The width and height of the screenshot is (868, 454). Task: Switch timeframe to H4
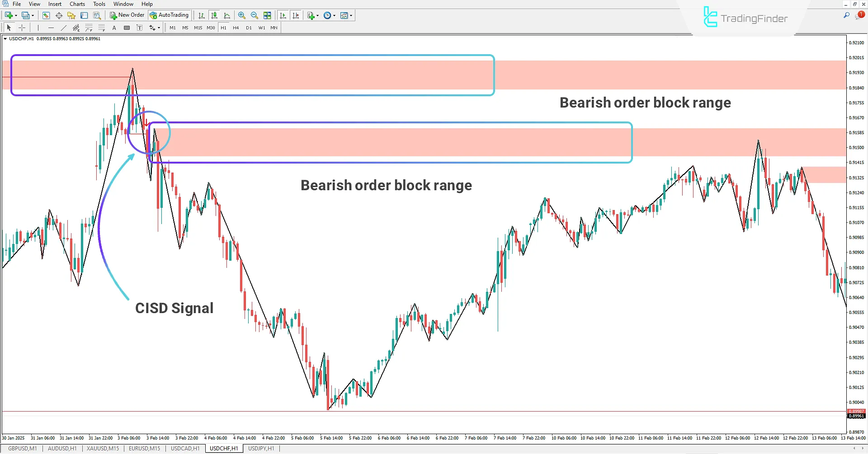(x=236, y=28)
